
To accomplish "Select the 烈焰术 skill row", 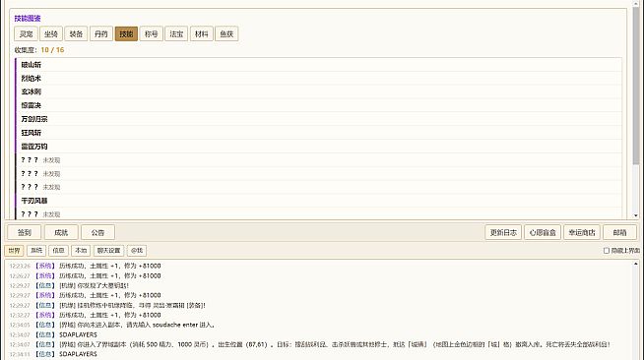I will click(x=318, y=79).
